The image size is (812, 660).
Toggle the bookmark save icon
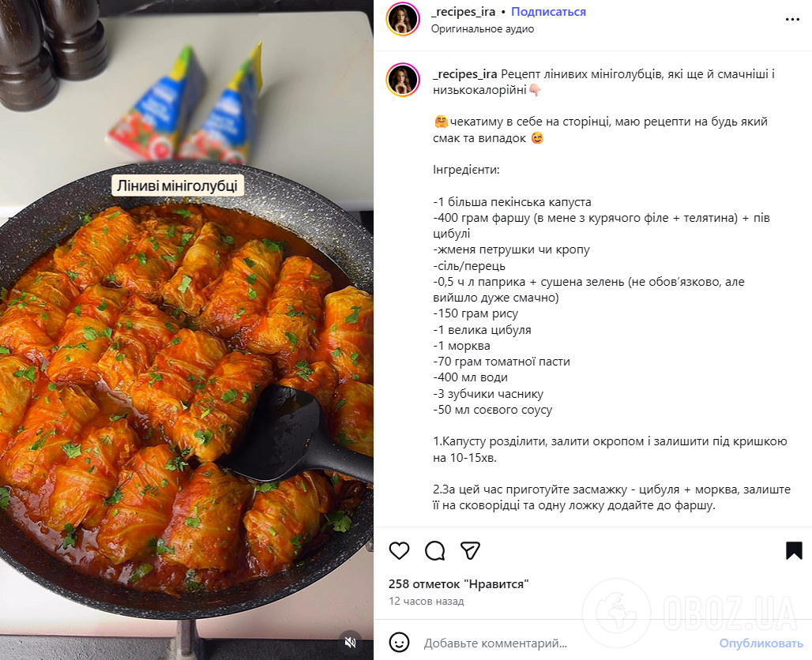point(794,550)
